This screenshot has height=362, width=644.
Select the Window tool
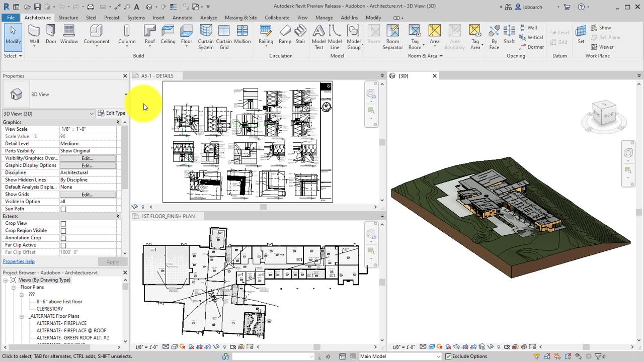[69, 35]
